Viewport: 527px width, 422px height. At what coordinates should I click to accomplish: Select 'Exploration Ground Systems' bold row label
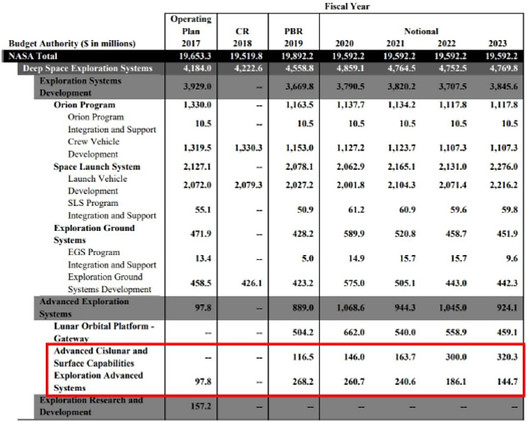point(94,234)
